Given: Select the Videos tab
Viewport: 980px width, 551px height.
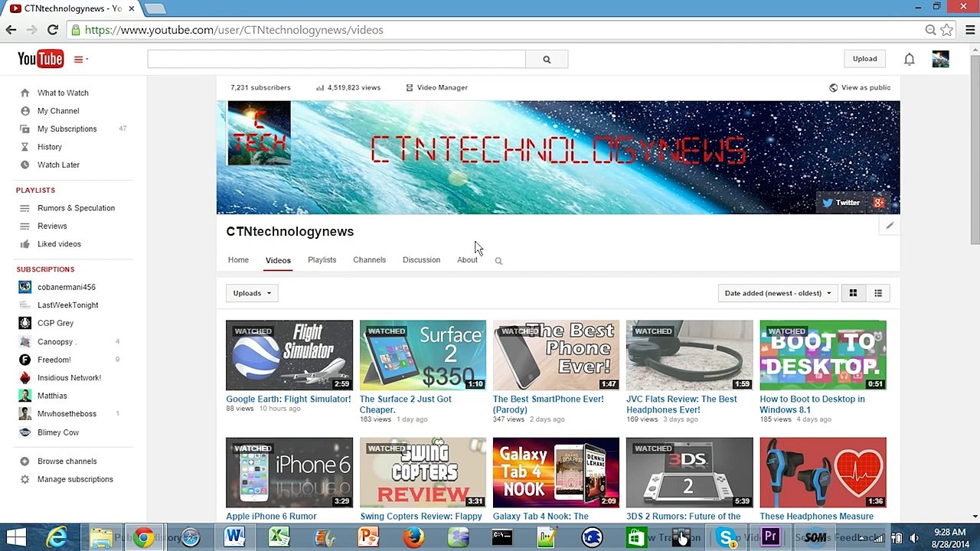Looking at the screenshot, I should click(x=278, y=260).
